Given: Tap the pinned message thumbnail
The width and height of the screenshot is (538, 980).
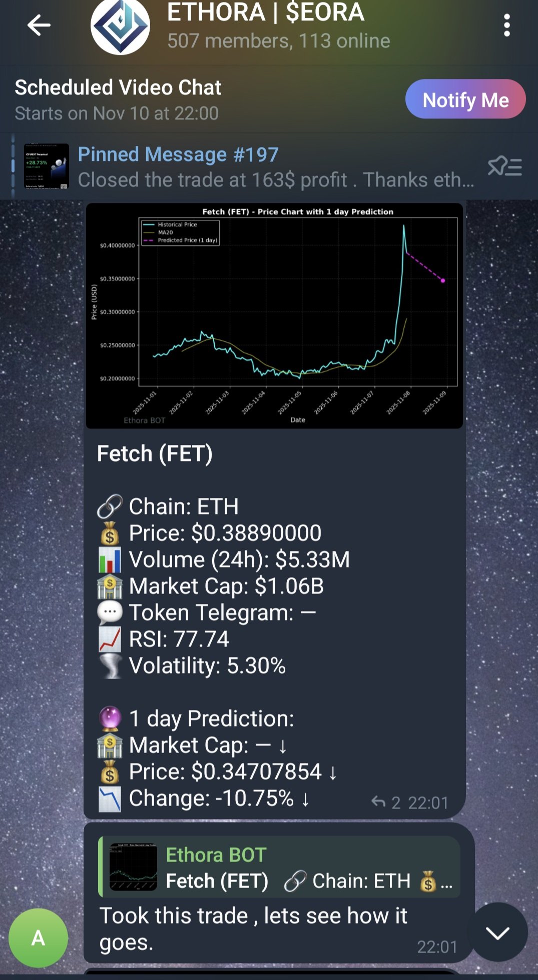Looking at the screenshot, I should click(47, 166).
